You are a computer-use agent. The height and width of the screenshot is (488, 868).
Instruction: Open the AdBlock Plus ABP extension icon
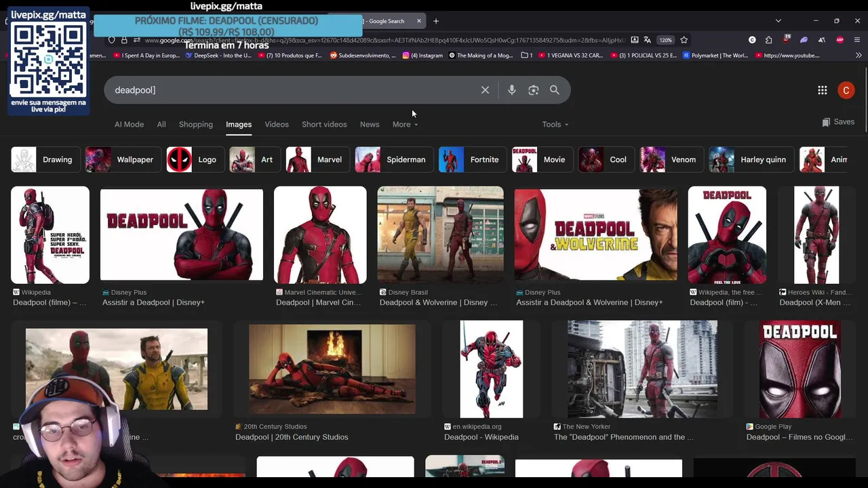840,40
